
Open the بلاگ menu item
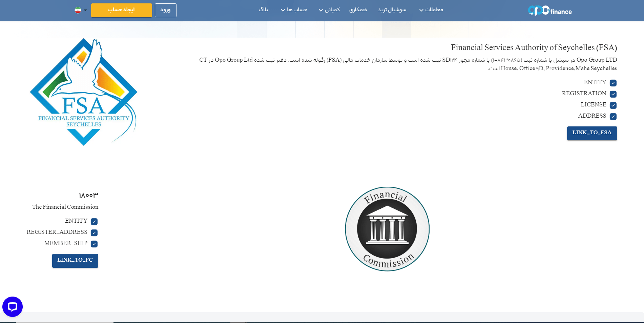click(263, 10)
